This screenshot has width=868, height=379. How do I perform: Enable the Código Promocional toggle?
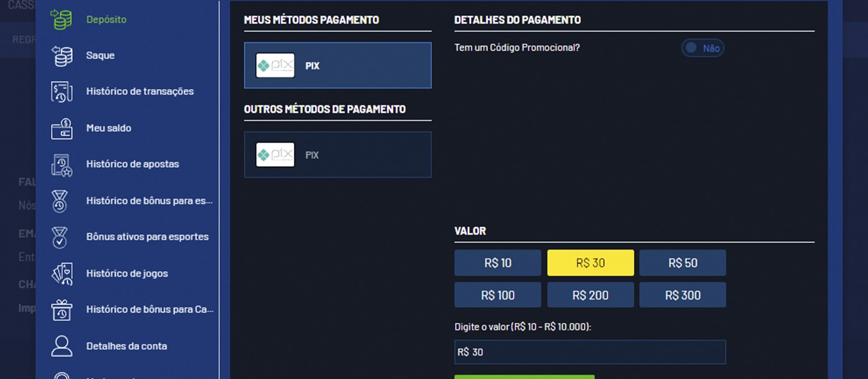tap(702, 48)
